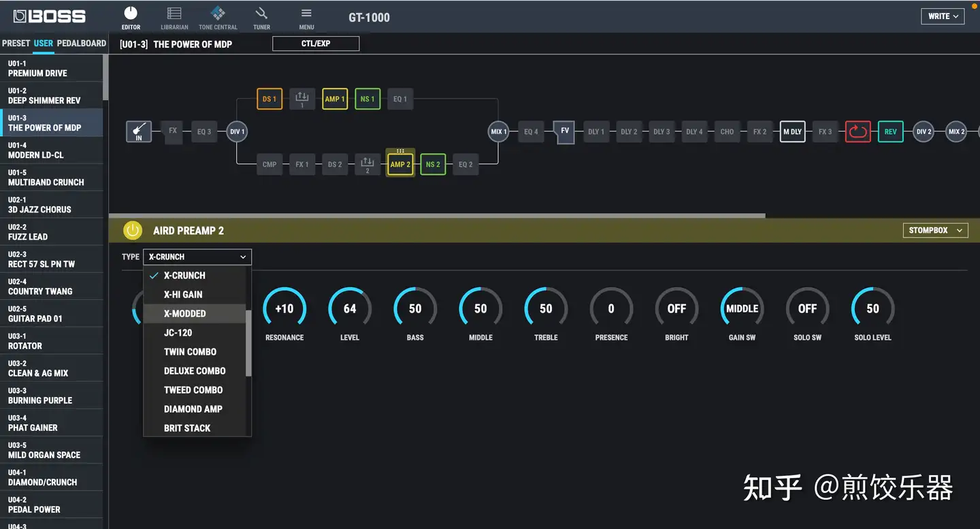Viewport: 980px width, 529px height.
Task: Select the CHO chorus block
Action: tap(727, 131)
